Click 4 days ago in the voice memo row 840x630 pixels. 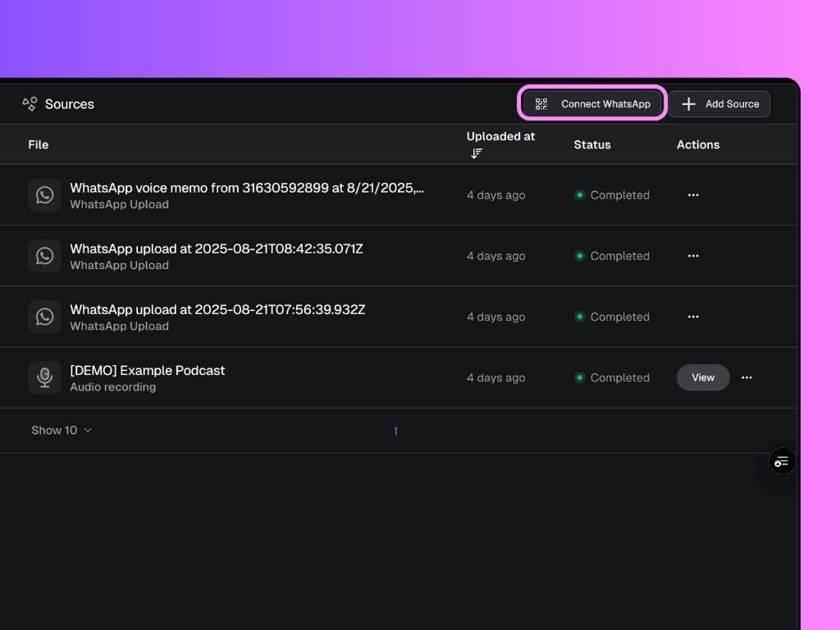point(496,195)
